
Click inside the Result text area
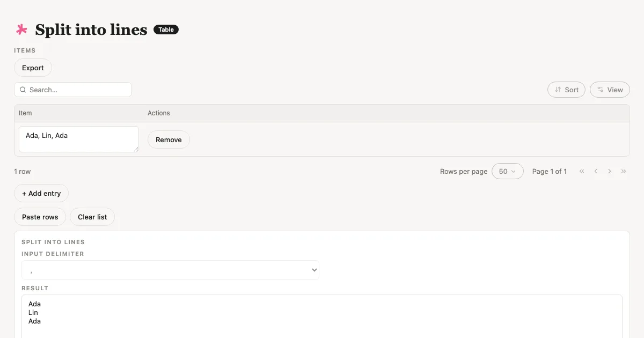pos(322,317)
